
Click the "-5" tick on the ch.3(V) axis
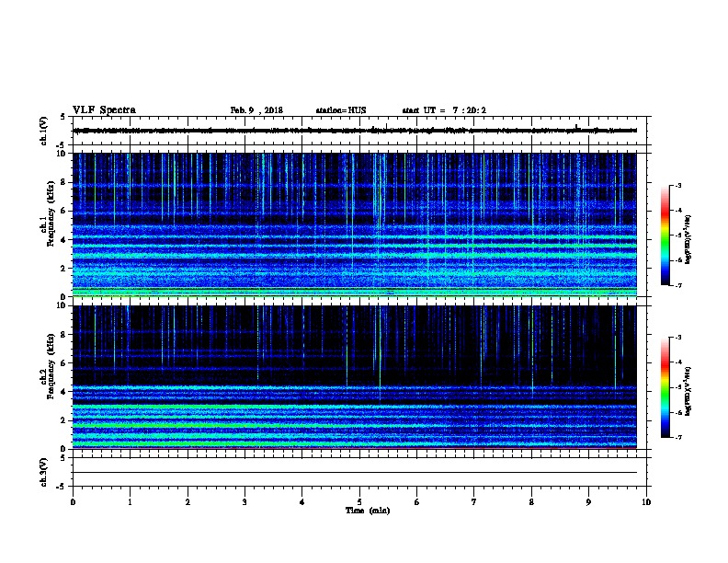pyautogui.click(x=62, y=487)
